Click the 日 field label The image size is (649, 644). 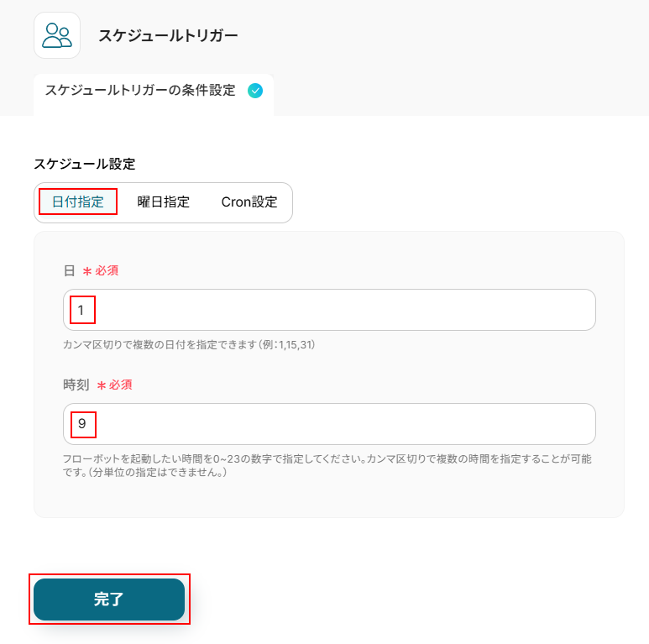[69, 271]
